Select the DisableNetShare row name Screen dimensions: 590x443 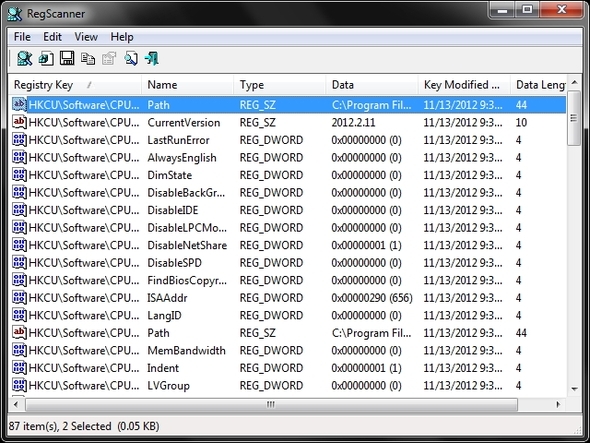tap(187, 245)
